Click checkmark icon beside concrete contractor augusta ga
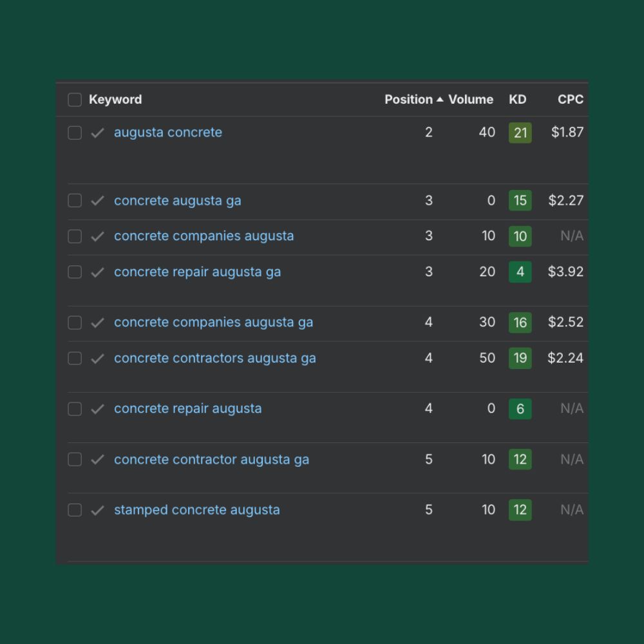 point(97,460)
